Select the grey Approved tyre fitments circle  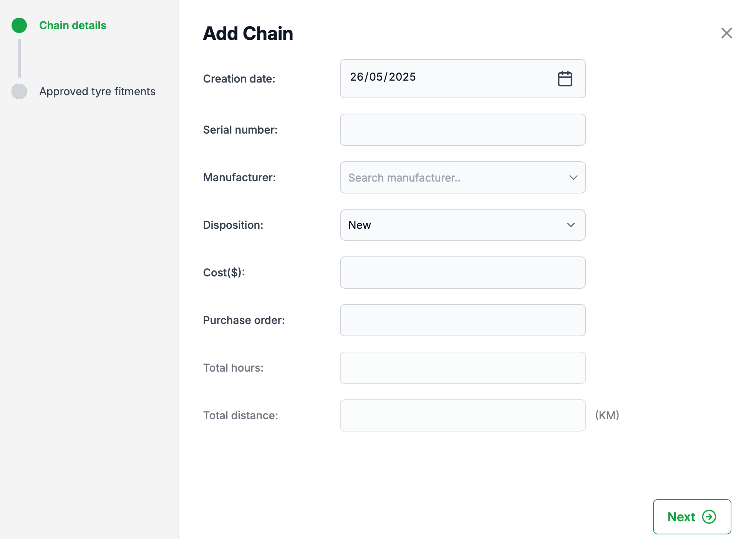click(x=19, y=91)
